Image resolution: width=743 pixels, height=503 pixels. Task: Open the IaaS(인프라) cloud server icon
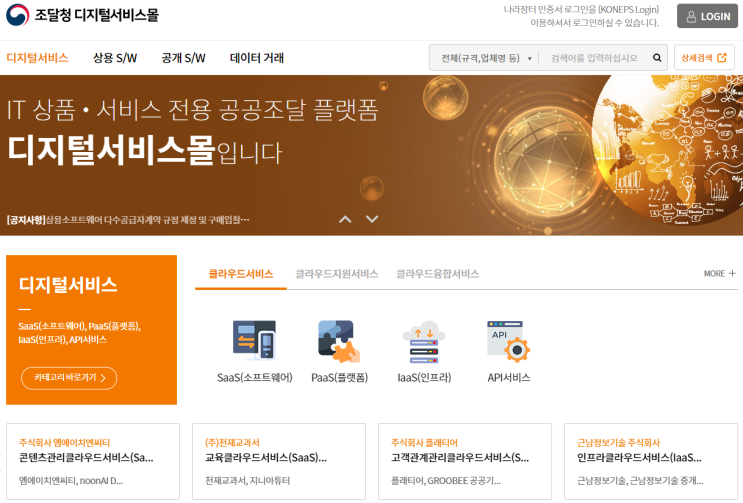click(x=424, y=341)
